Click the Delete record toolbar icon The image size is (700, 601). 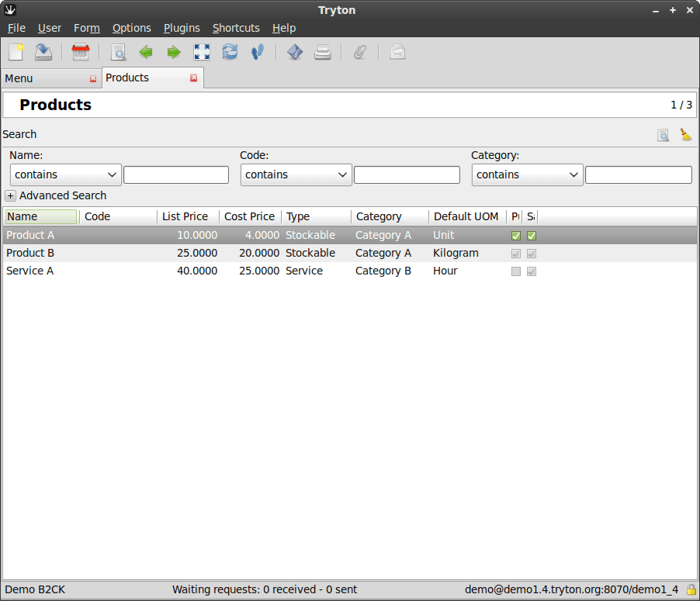coord(81,52)
